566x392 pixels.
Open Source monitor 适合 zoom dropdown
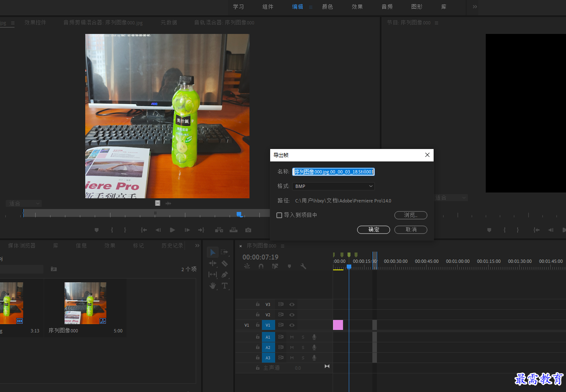click(x=24, y=203)
